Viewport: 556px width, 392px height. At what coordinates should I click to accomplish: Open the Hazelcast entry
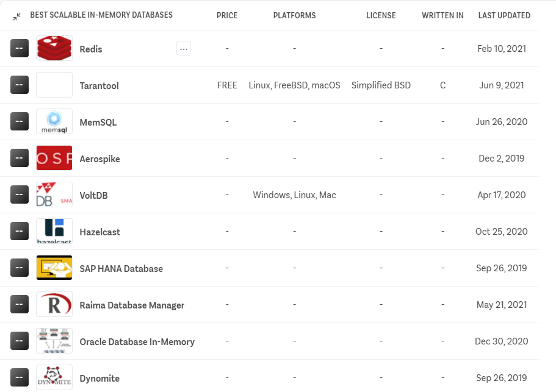[x=99, y=232]
